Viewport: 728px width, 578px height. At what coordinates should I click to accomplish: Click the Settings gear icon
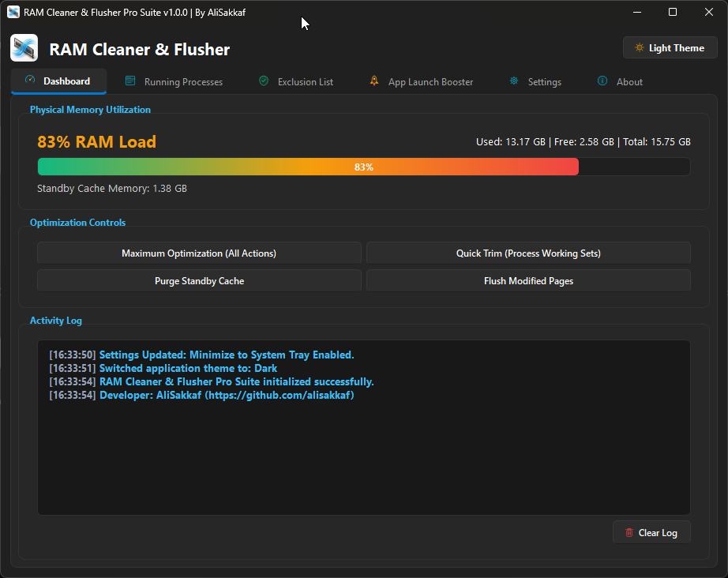[514, 81]
